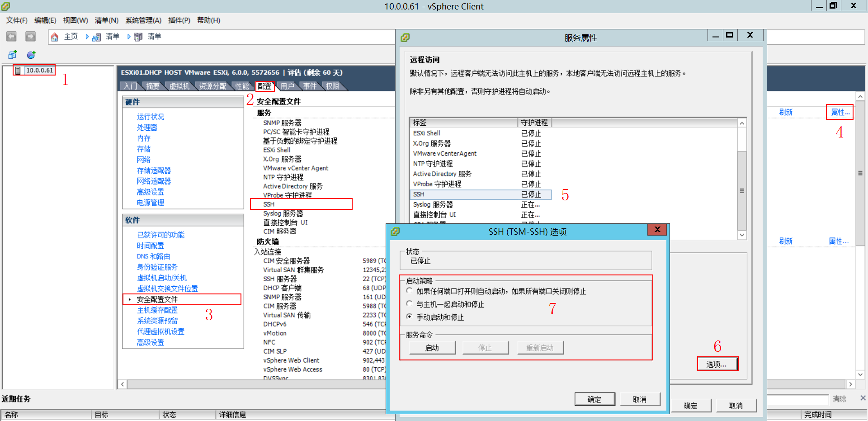The height and width of the screenshot is (421, 868).
Task: Click the forward navigation arrow icon
Action: pyautogui.click(x=30, y=36)
